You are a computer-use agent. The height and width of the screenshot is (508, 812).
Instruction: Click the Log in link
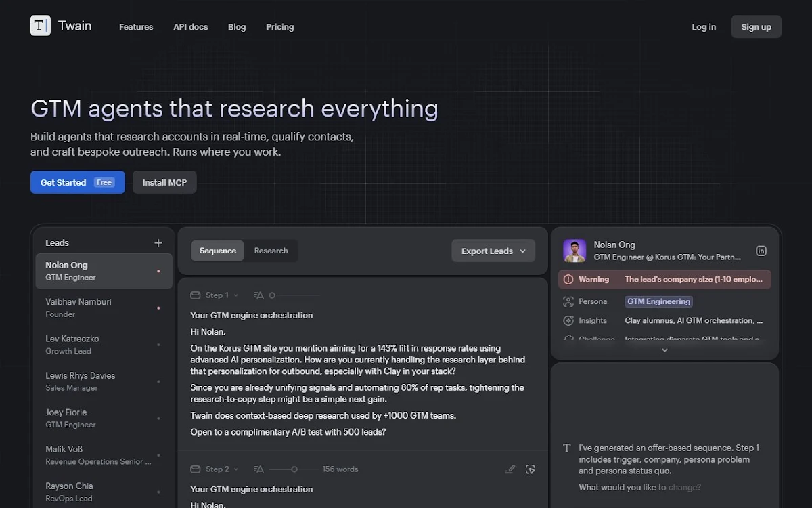704,27
